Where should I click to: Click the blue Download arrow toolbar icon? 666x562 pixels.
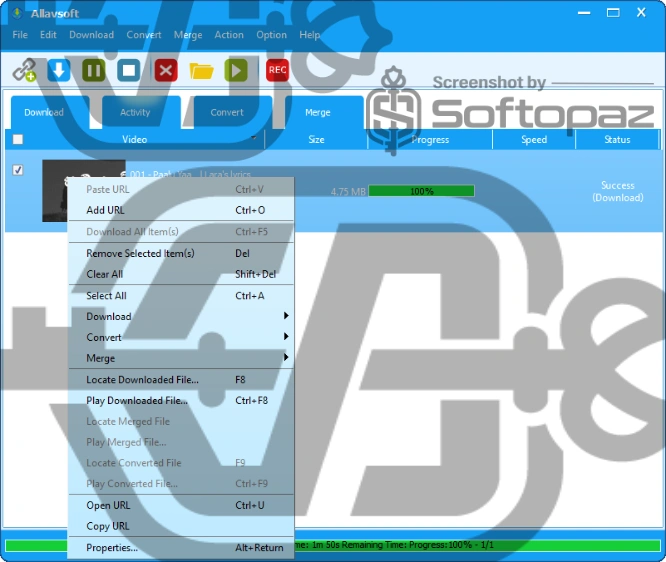(59, 70)
